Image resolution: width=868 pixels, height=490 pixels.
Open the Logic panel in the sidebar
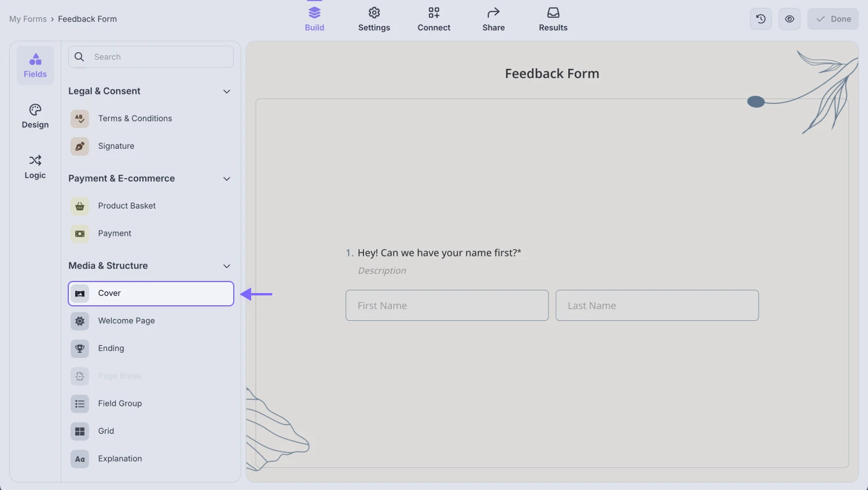tap(35, 167)
